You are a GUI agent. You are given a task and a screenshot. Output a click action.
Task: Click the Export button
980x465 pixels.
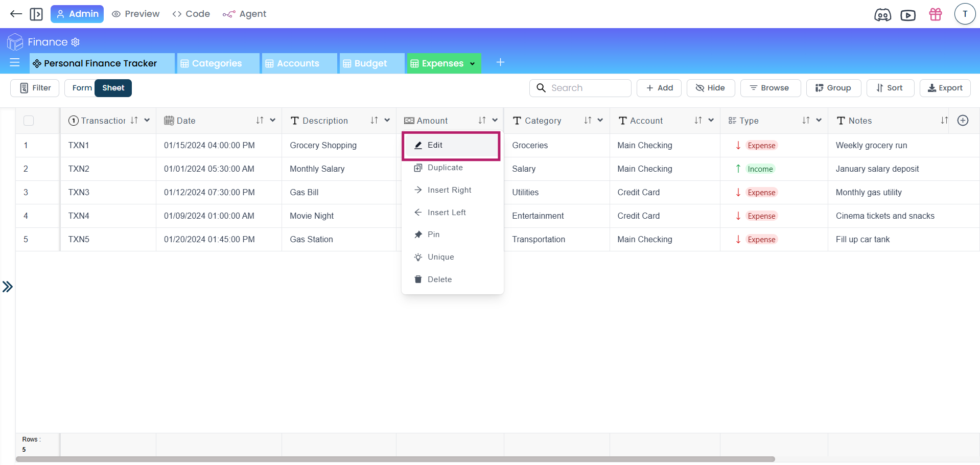[x=945, y=88]
